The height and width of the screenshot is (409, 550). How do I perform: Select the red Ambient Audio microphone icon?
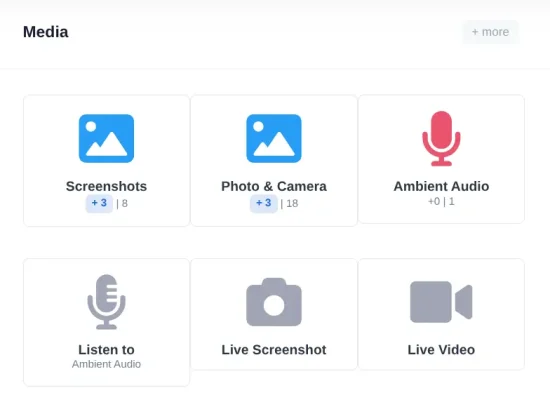coord(441,139)
